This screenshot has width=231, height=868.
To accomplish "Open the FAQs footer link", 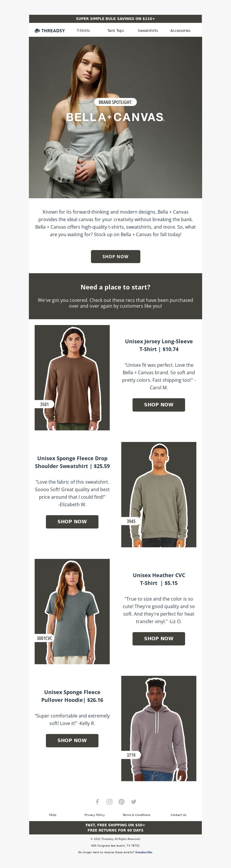I will (53, 815).
